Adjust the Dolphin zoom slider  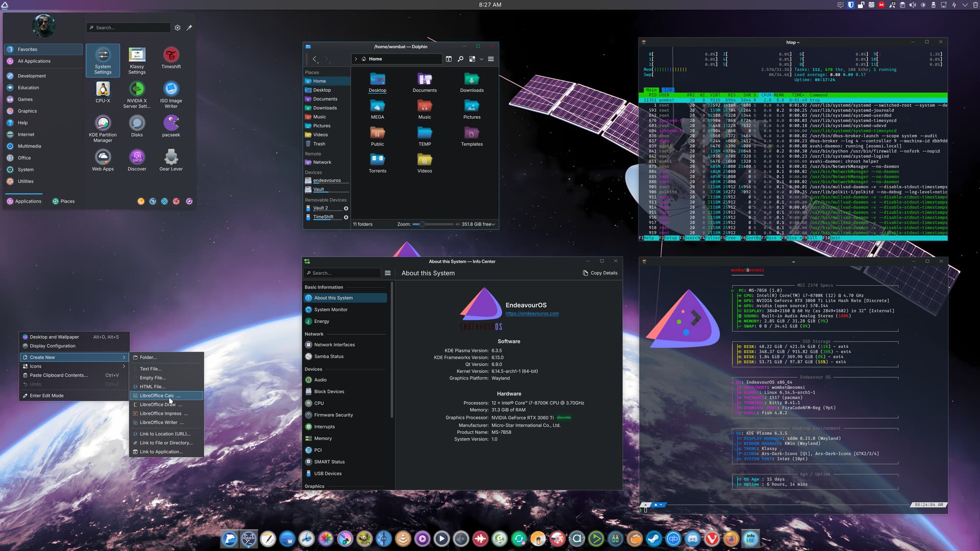pos(422,224)
